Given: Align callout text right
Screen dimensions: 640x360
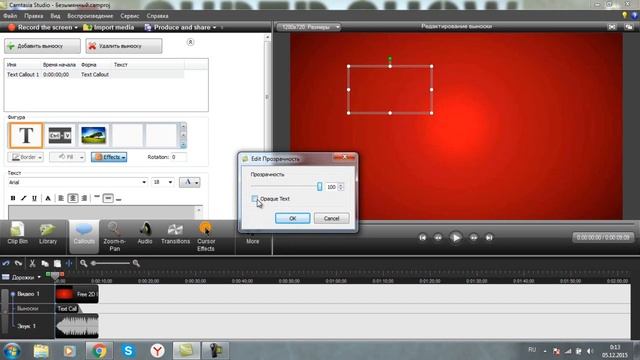Looking at the screenshot, I should [x=84, y=198].
